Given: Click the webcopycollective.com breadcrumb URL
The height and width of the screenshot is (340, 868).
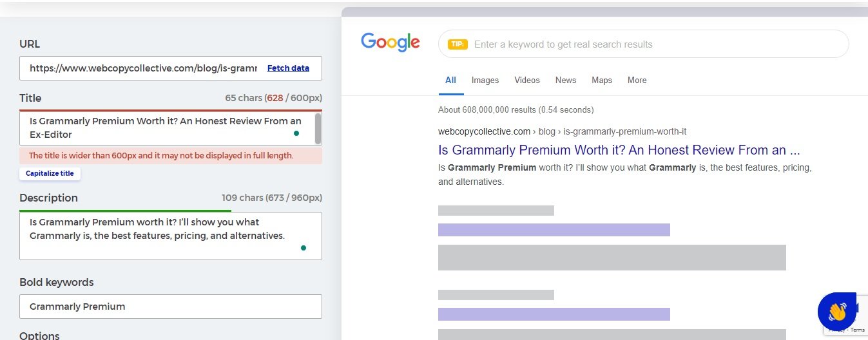Looking at the screenshot, I should tap(562, 131).
